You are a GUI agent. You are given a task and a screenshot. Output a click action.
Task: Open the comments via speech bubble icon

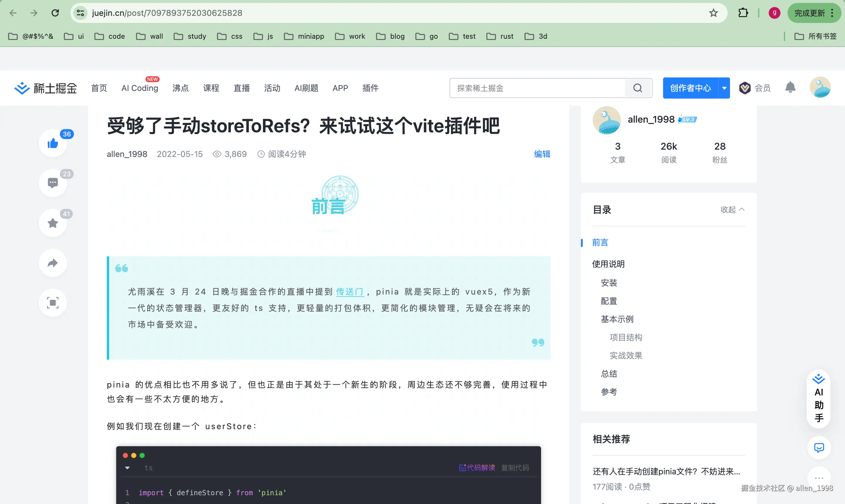tap(53, 183)
